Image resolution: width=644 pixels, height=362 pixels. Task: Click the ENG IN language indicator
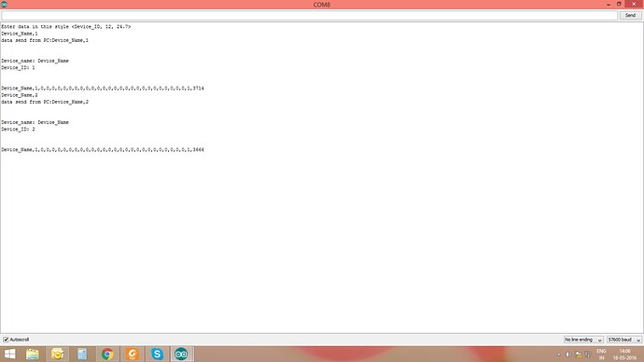coord(601,355)
